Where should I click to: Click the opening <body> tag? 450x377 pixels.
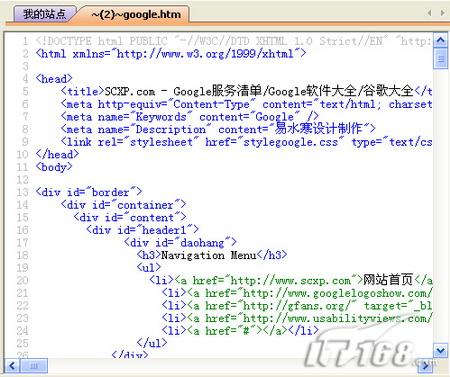(x=54, y=167)
